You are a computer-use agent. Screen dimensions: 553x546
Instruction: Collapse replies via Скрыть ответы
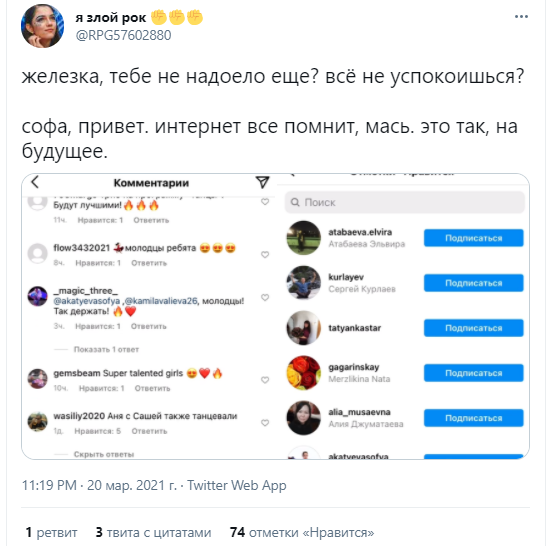tap(104, 454)
